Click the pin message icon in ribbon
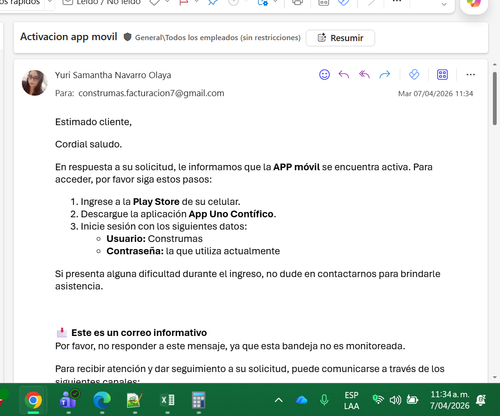This screenshot has height=416, width=500. coord(213,3)
